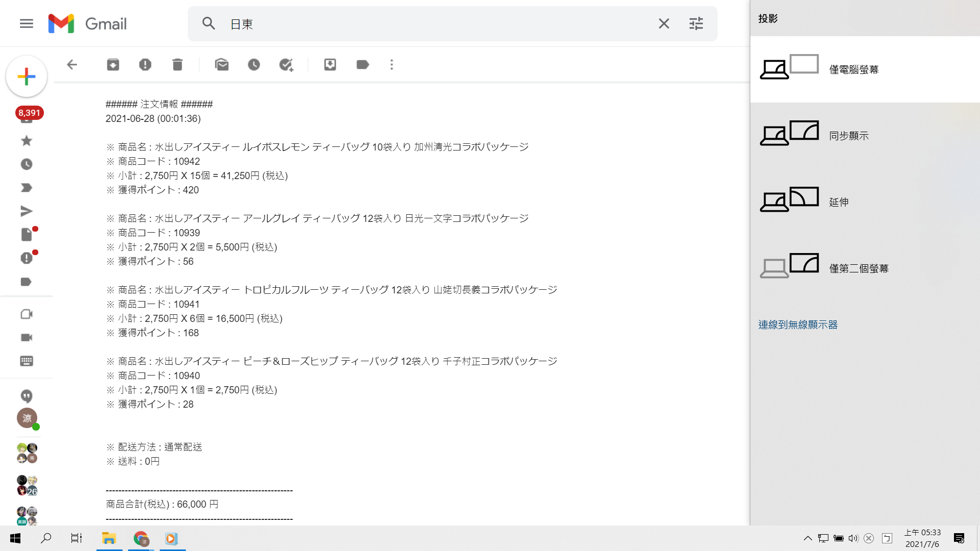Screen dimensions: 980x551
Task: Move email to inbox with the arrow box icon
Action: pos(330,65)
